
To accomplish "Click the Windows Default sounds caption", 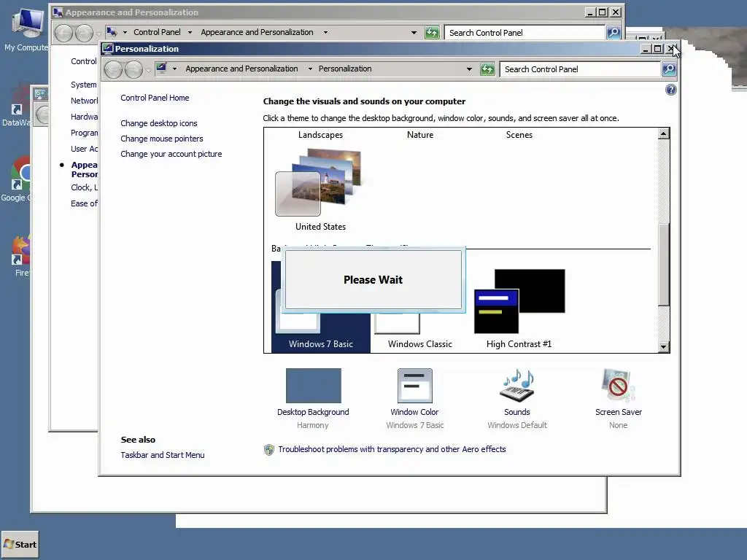I will (x=517, y=425).
